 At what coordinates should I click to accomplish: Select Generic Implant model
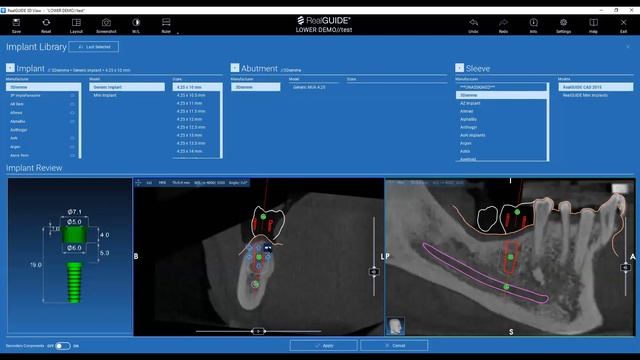[127, 87]
